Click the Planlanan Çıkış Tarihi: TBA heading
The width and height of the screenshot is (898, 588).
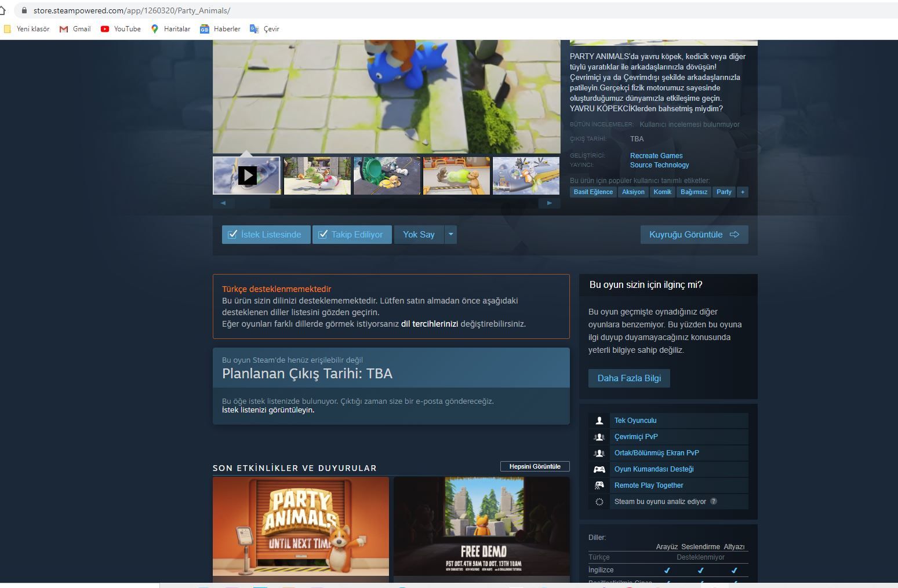click(307, 374)
